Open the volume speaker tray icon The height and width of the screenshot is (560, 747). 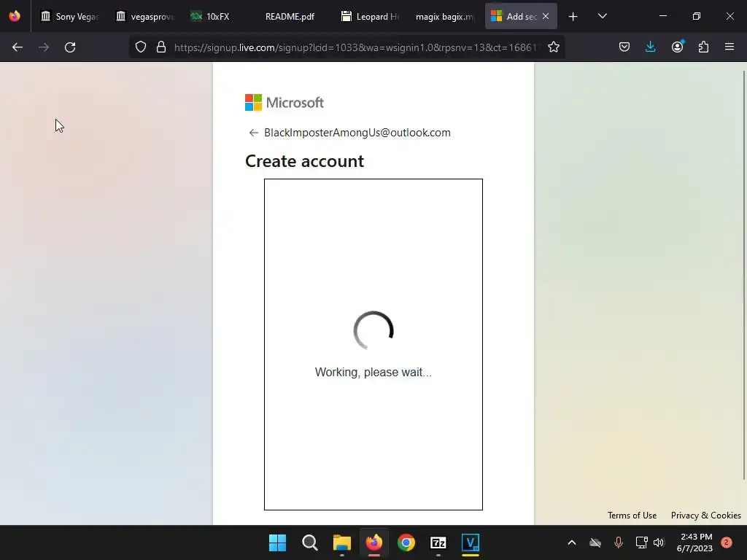click(659, 542)
